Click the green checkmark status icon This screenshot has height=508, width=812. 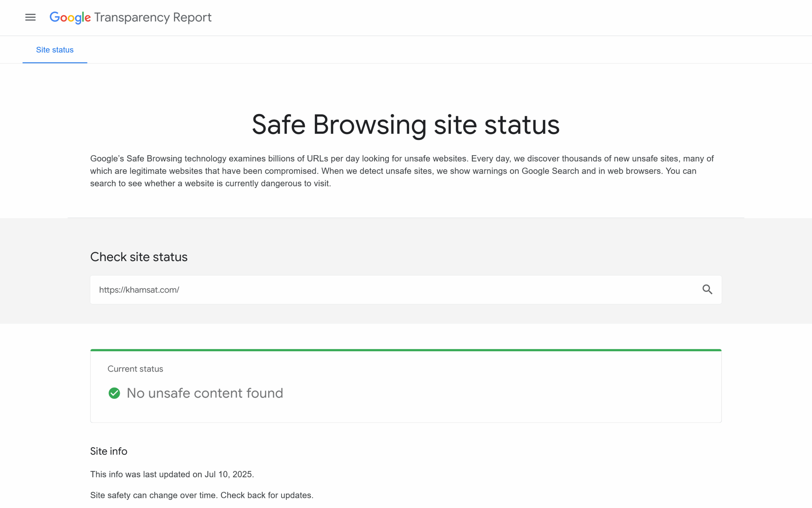114,393
